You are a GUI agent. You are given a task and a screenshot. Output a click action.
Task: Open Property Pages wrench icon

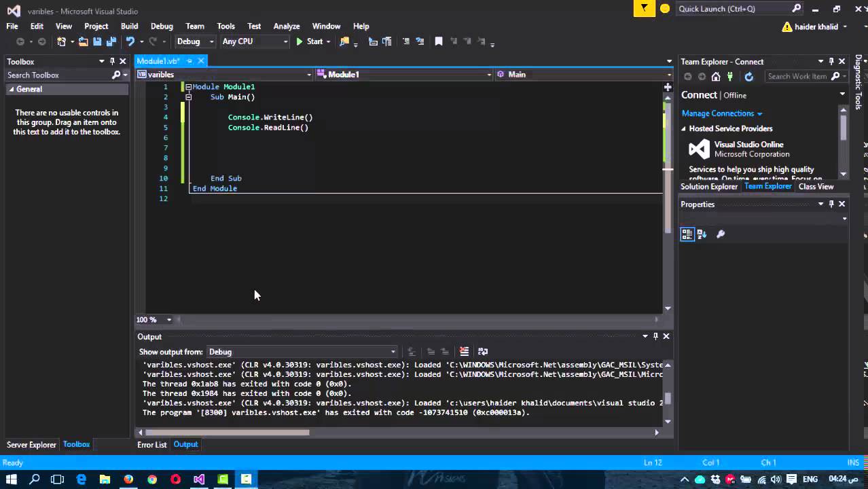click(721, 234)
